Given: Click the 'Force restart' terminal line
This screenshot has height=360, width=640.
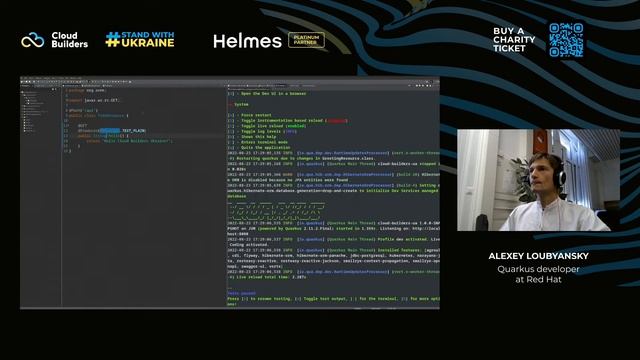Looking at the screenshot, I should pos(249,115).
